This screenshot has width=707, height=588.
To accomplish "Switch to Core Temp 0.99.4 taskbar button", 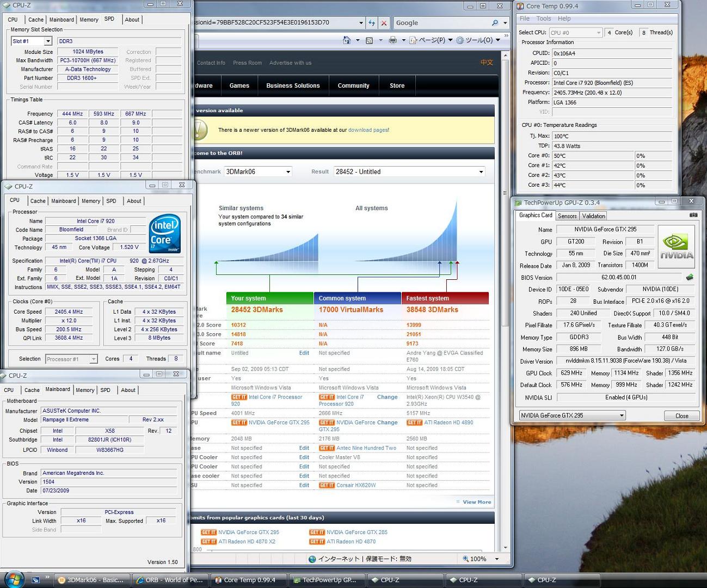I will point(249,580).
